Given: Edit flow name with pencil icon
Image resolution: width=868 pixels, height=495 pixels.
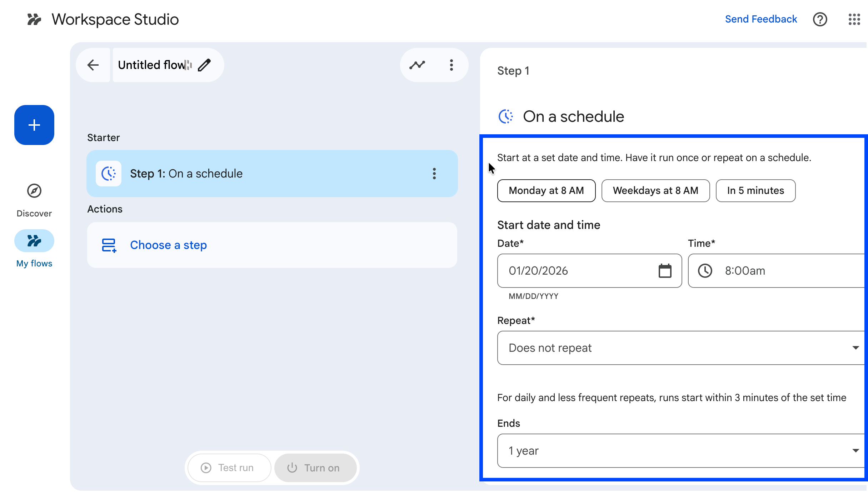Looking at the screenshot, I should 204,65.
